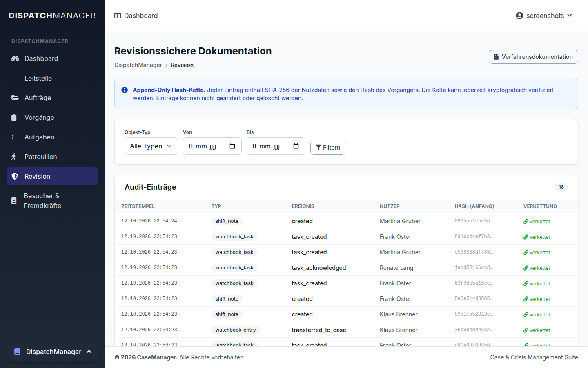The image size is (588, 368).
Task: Click the Bis date input field
Action: tap(276, 146)
